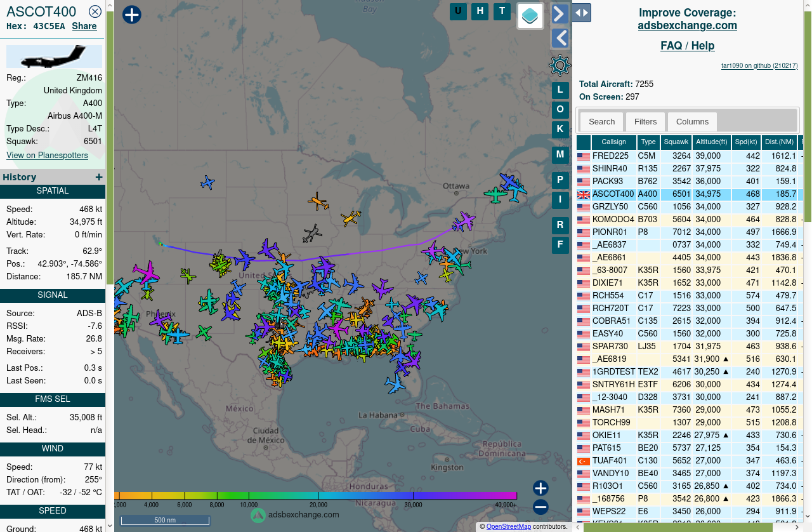The height and width of the screenshot is (532, 812).
Task: Open the map layers selector icon
Action: coord(530,15)
